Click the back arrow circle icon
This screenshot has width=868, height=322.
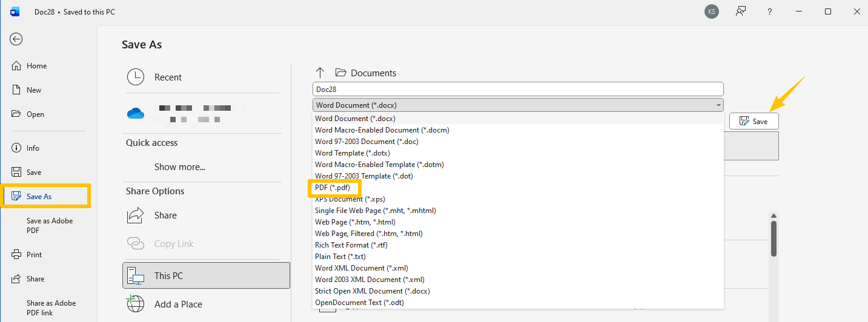point(16,39)
